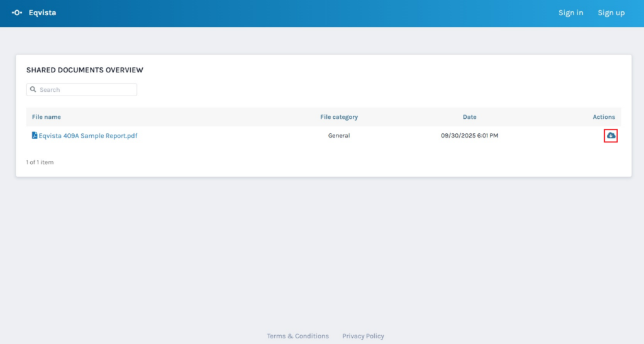
Task: Open Eqvista 409A Sample Report.pdf link
Action: [87, 135]
